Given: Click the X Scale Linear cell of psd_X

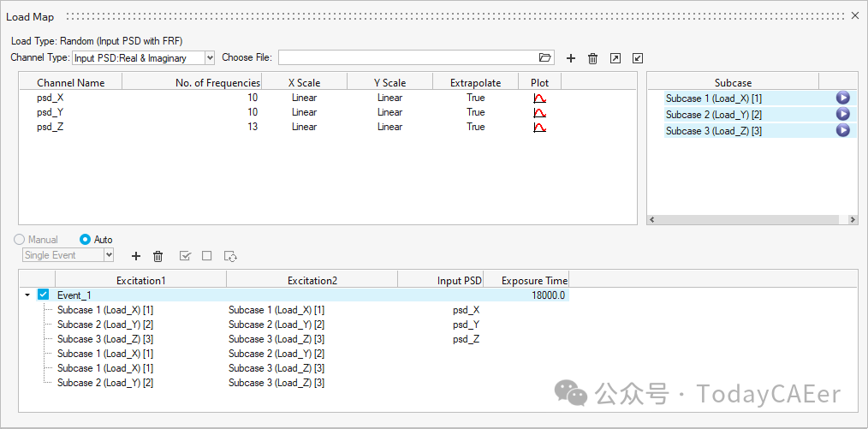Looking at the screenshot, I should click(x=305, y=98).
